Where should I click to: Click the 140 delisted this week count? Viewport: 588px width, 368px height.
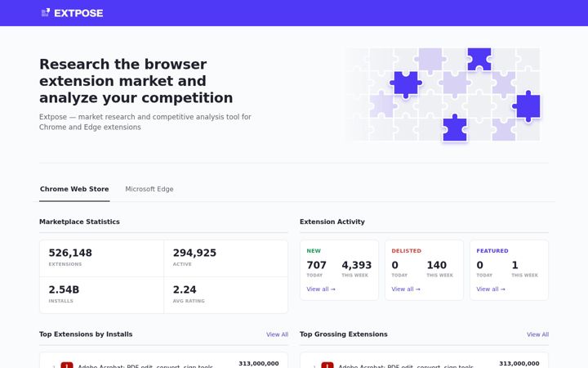point(436,265)
